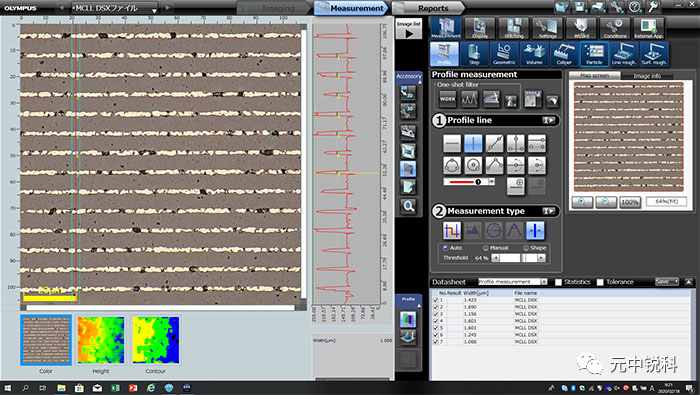Viewport: 700px width, 395px height.
Task: Apply the WIDER one-shot filter
Action: tap(447, 99)
